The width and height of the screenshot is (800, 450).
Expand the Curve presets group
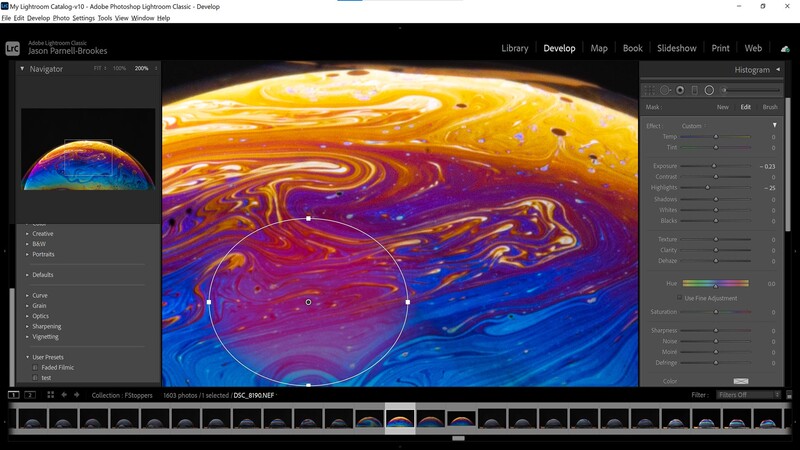(x=27, y=295)
